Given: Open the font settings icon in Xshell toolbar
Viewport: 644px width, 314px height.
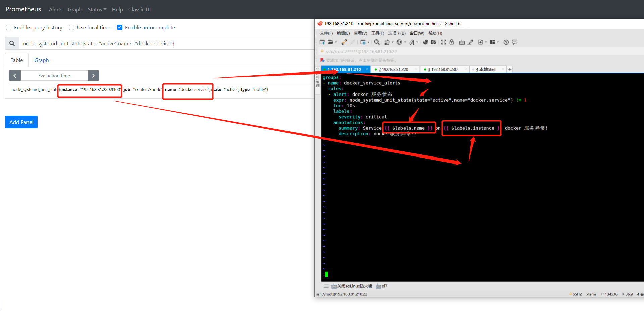Looking at the screenshot, I should click(x=413, y=42).
